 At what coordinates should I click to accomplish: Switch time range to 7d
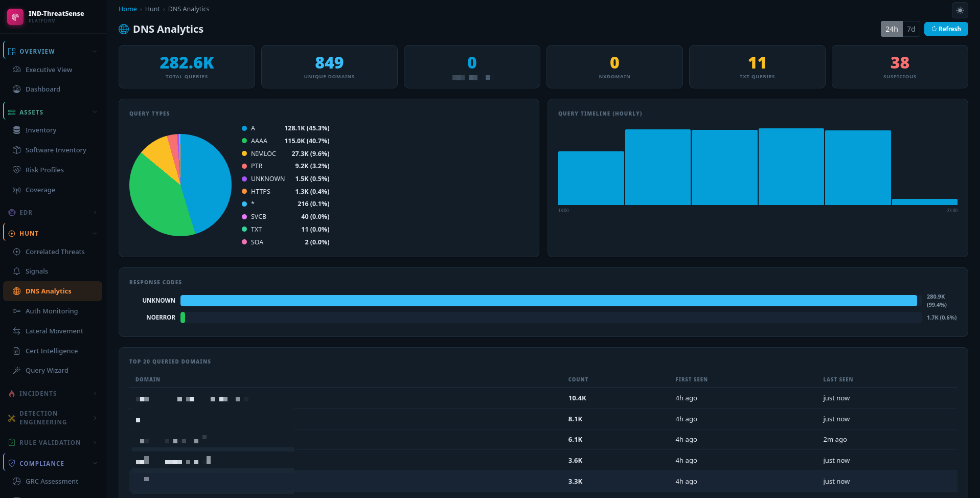point(911,29)
